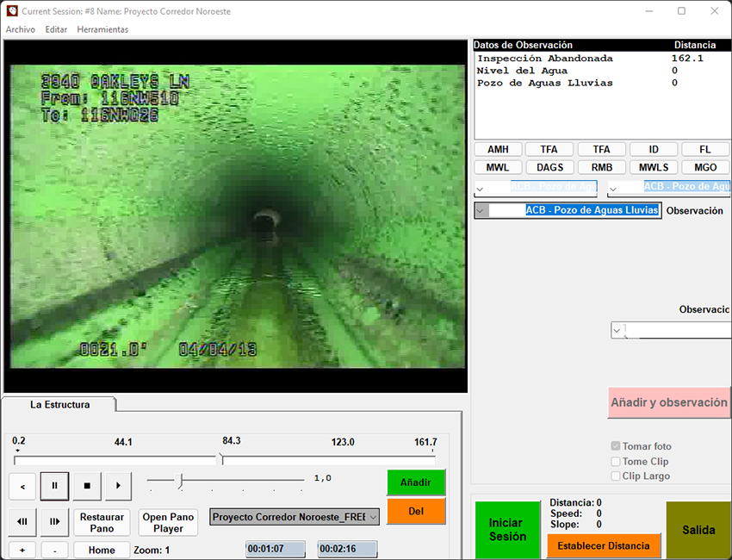
Task: Stop playback using the square stop button
Action: point(87,486)
